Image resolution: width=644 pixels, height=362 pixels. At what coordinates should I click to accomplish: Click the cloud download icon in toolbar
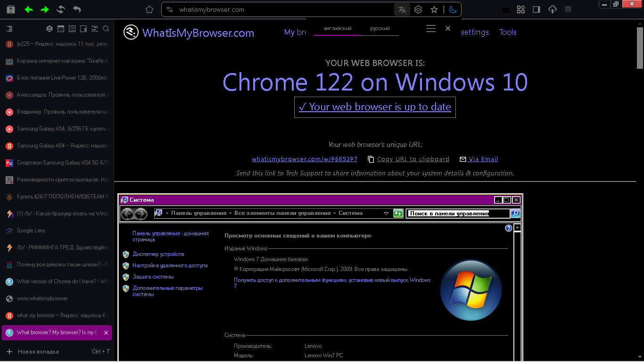[553, 9]
